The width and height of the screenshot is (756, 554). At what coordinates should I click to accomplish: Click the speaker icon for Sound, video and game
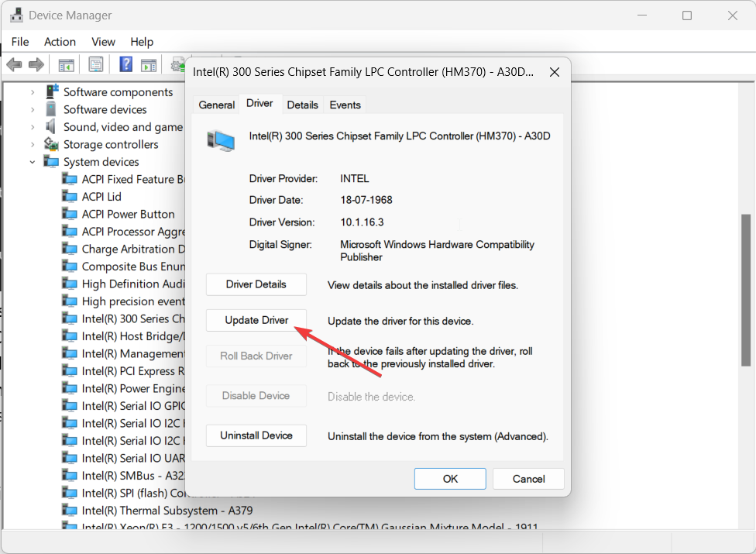(x=50, y=127)
